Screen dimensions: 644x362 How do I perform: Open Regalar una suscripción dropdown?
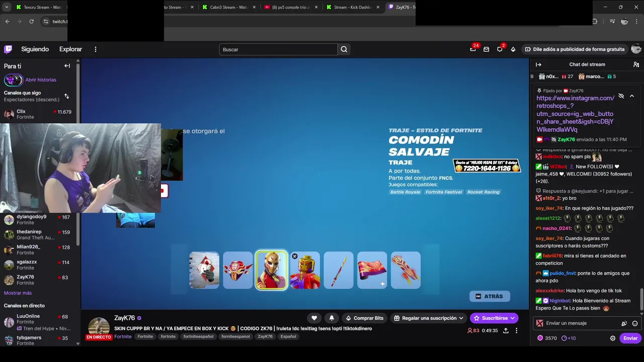click(x=429, y=318)
